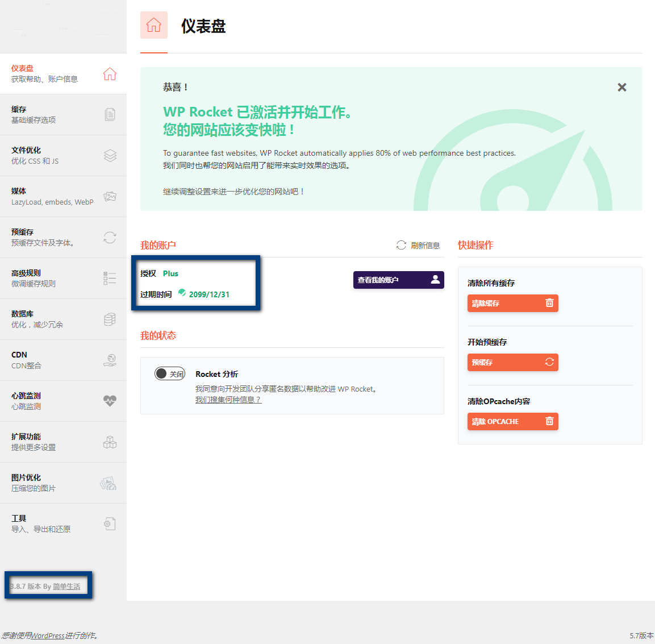Open the 媒体 LazyLoad settings
655x644 pixels.
tap(63, 197)
